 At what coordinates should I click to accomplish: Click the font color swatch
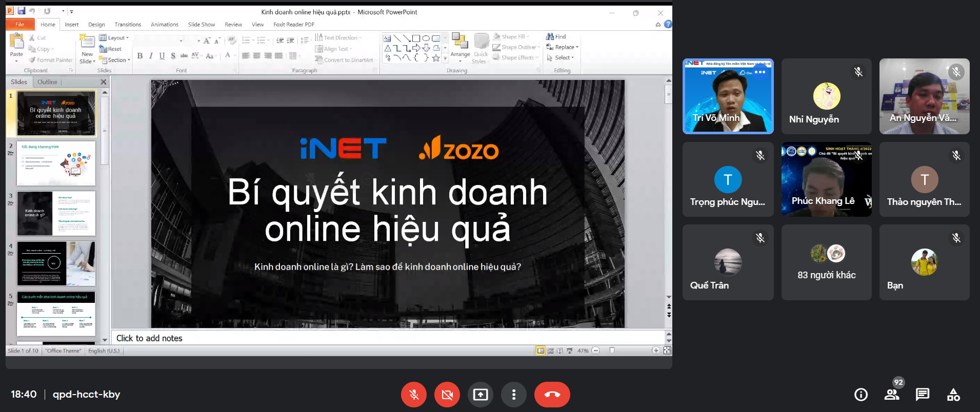click(228, 55)
